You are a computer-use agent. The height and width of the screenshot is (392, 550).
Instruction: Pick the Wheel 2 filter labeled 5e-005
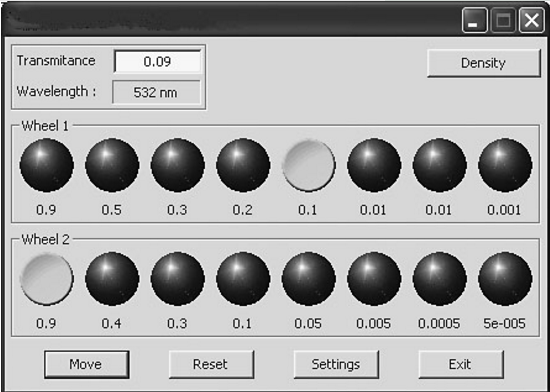505,279
